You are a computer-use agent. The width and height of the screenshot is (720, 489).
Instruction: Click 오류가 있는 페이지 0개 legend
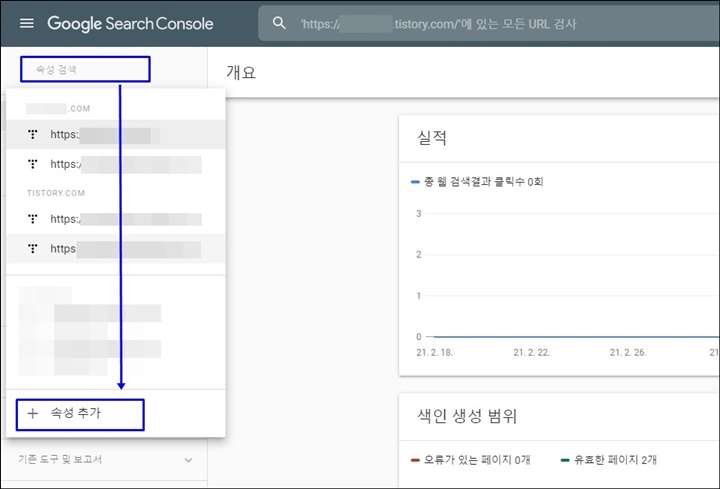coord(471,460)
